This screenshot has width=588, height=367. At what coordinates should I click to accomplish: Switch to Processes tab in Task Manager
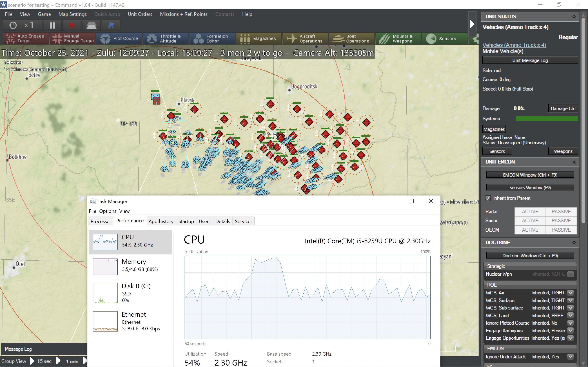(x=101, y=221)
